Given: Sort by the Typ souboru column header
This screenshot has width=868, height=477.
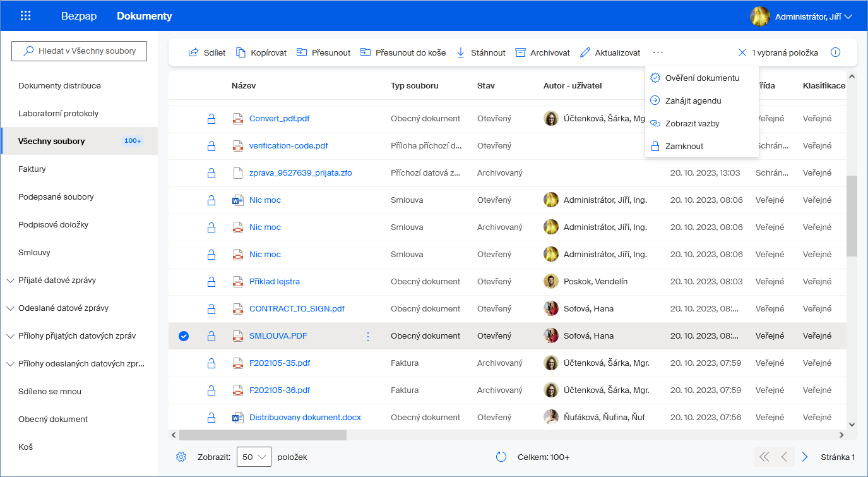Looking at the screenshot, I should 415,85.
